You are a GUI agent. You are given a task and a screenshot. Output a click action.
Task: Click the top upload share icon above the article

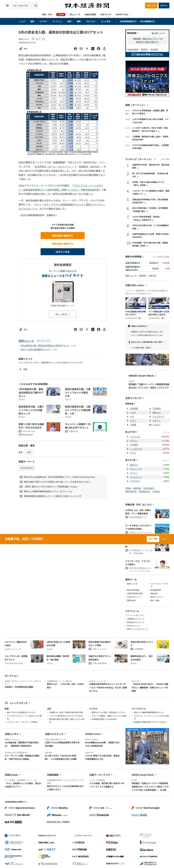pos(104,48)
